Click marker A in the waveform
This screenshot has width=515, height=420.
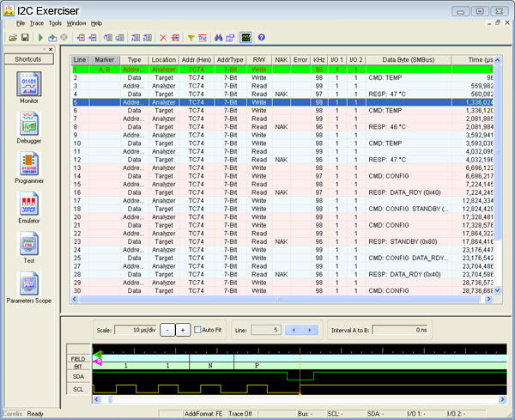(98, 354)
